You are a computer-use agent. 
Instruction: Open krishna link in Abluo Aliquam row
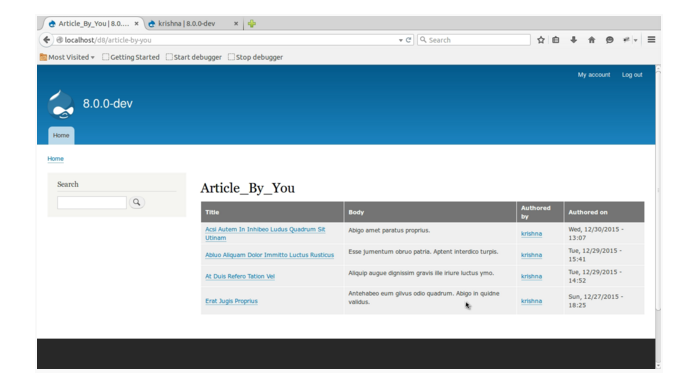tap(531, 255)
